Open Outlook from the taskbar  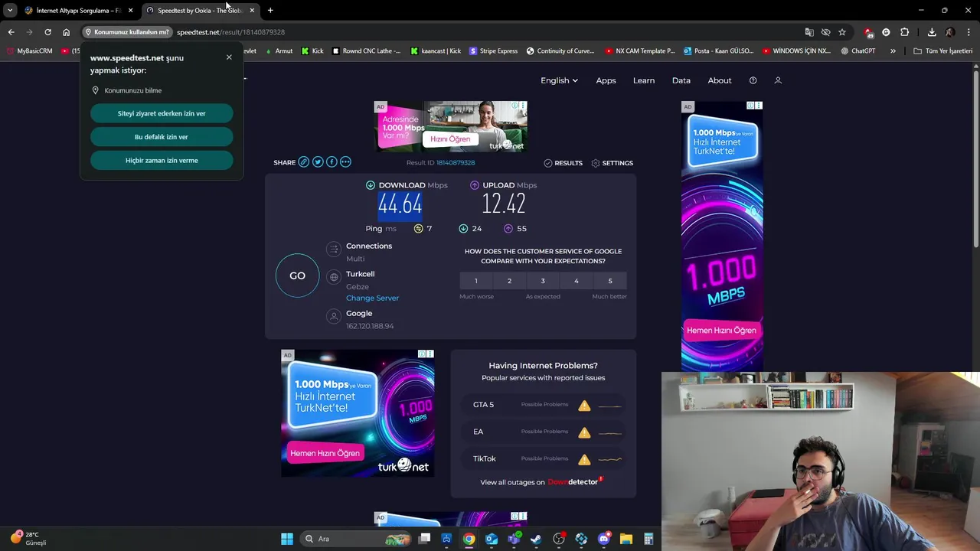tap(492, 539)
